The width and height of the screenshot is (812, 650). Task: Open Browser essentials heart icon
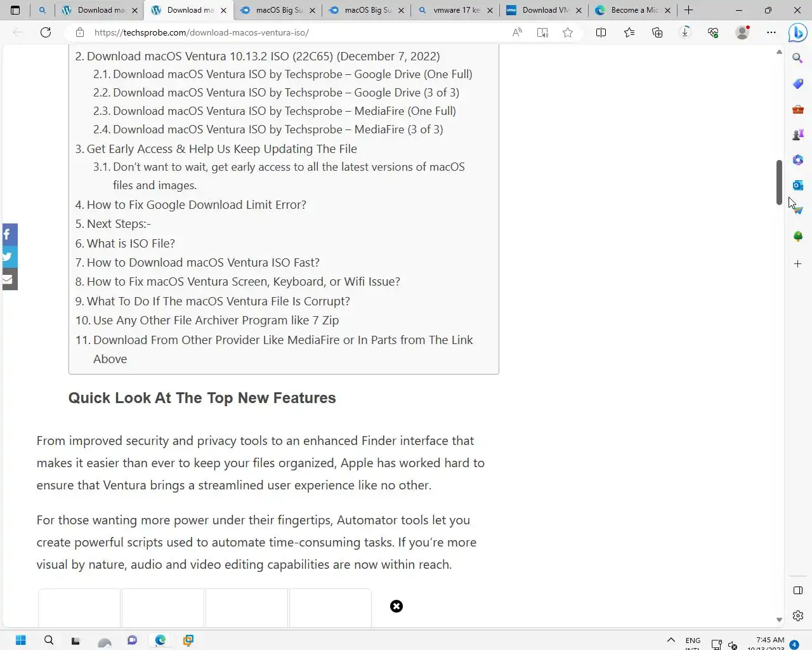point(713,32)
